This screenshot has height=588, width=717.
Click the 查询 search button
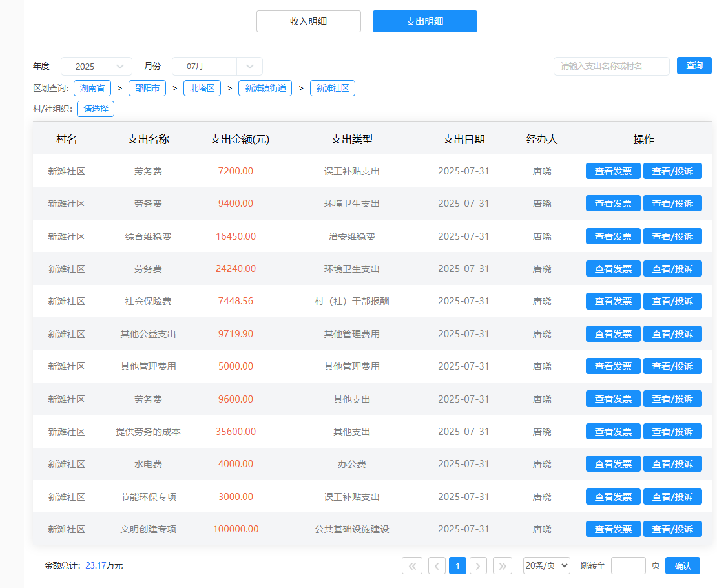pos(694,66)
